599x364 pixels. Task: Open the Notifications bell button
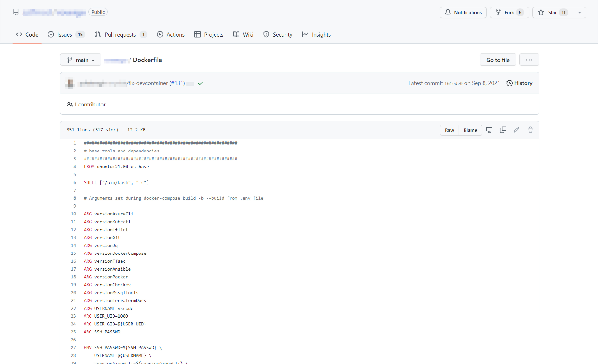(463, 12)
